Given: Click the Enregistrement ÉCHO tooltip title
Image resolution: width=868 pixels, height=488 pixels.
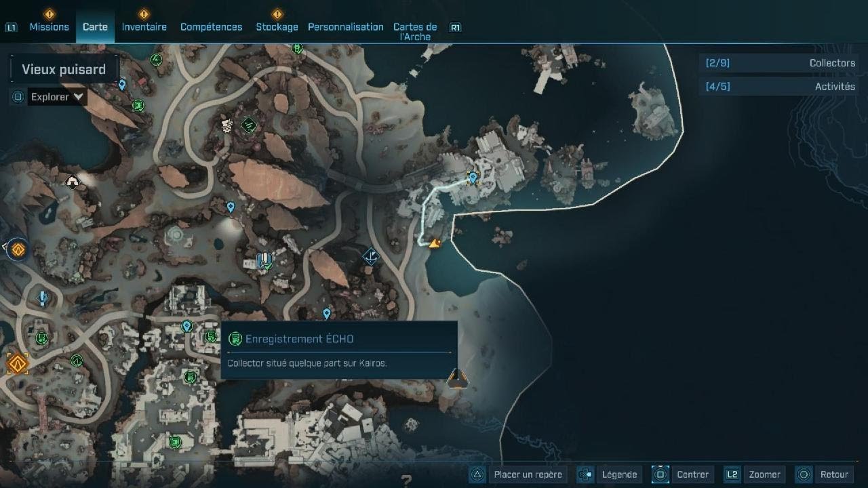Looking at the screenshot, I should point(300,339).
